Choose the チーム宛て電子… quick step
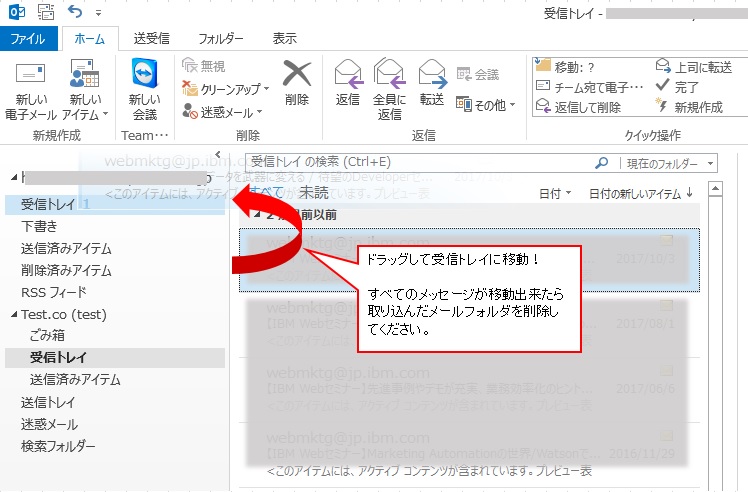This screenshot has height=492, width=748. point(590,87)
